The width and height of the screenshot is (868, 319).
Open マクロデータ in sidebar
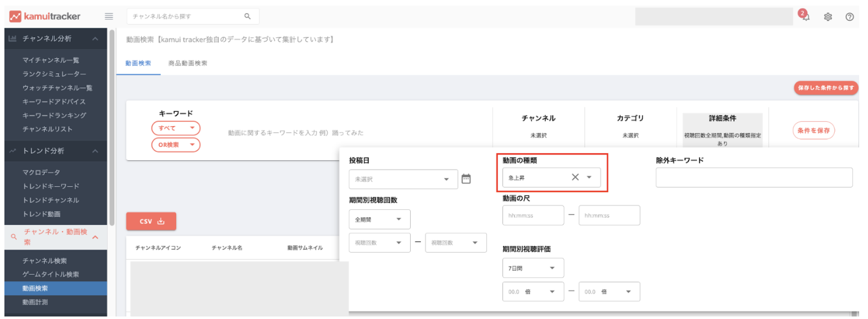point(41,173)
